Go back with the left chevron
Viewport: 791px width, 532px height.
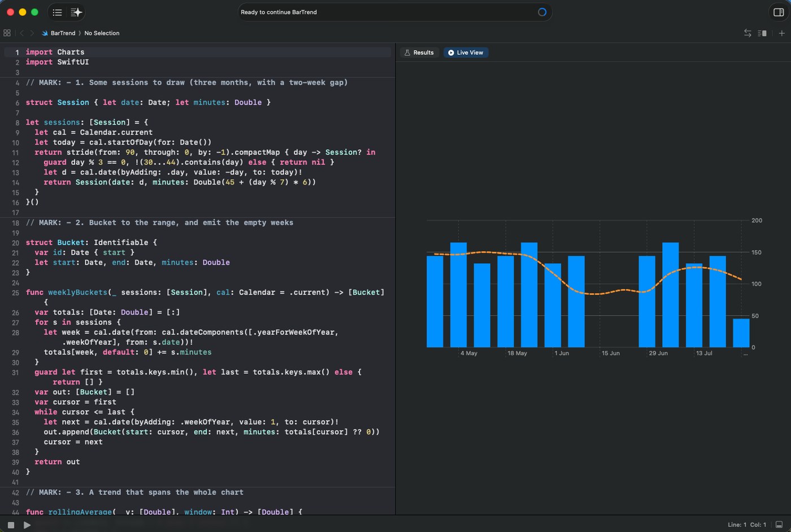click(21, 33)
